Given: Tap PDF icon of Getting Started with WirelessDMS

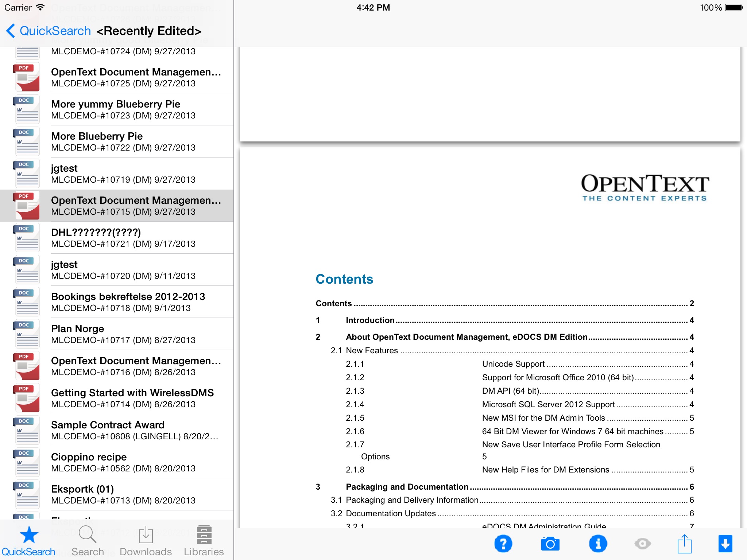Looking at the screenshot, I should click(x=26, y=398).
